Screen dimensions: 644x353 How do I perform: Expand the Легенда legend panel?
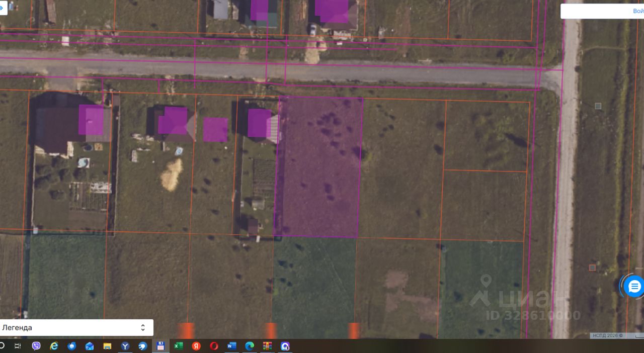(x=75, y=328)
